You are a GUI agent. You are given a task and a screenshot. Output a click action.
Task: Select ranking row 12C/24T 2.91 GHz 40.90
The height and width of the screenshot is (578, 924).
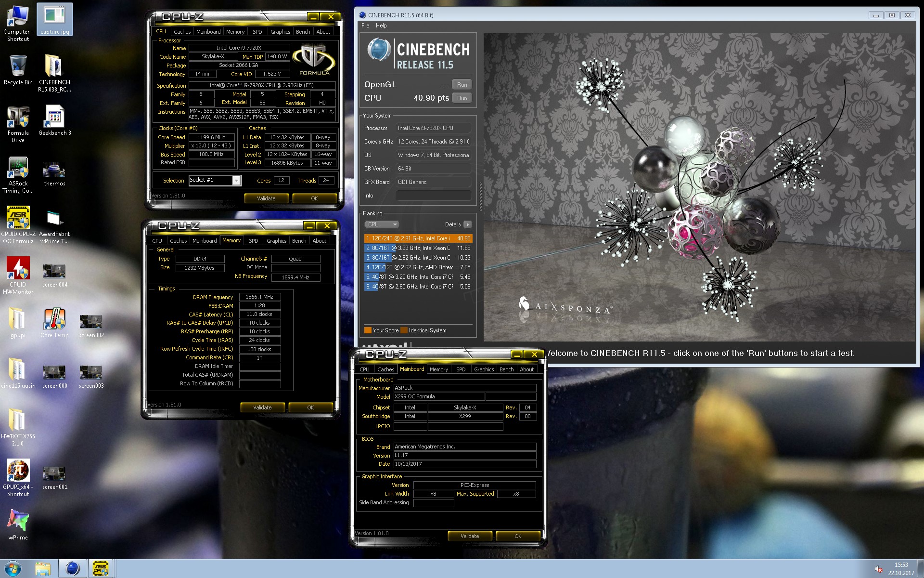point(418,238)
